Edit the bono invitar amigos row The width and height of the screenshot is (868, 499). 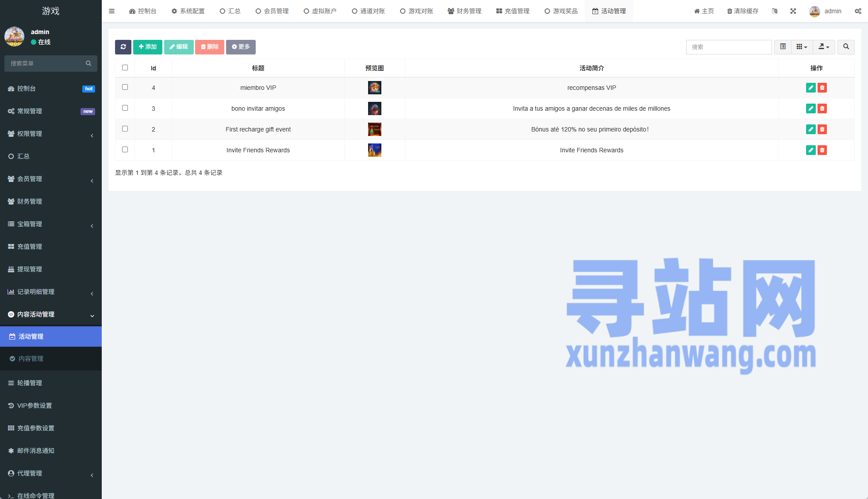pos(810,108)
